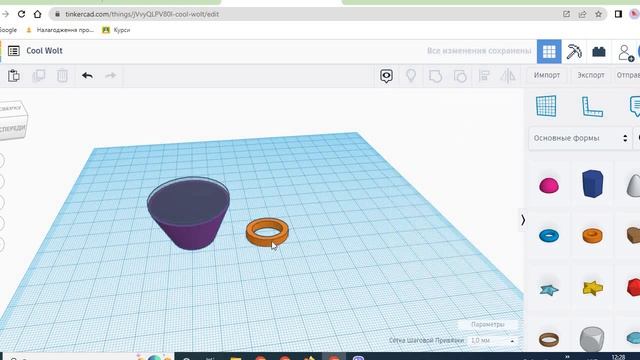Pick the orange tube shape from panel
Screen dimensions: 640x360
pyautogui.click(x=592, y=236)
